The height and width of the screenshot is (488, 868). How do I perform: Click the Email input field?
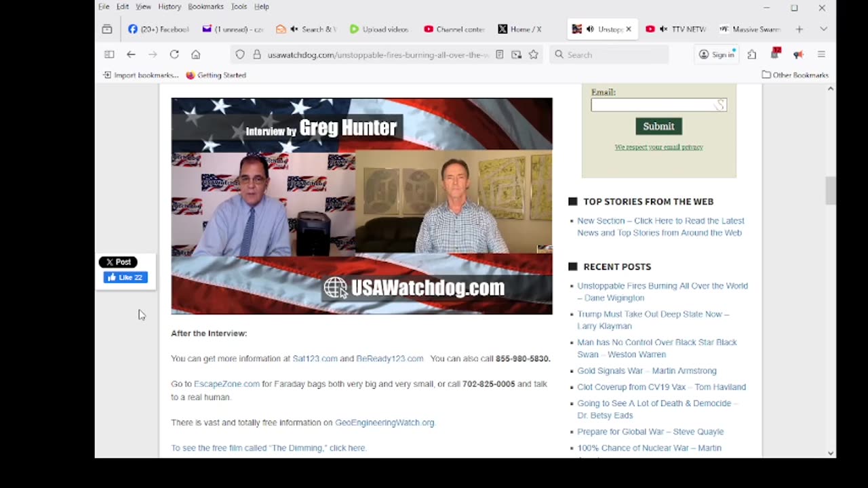(658, 104)
